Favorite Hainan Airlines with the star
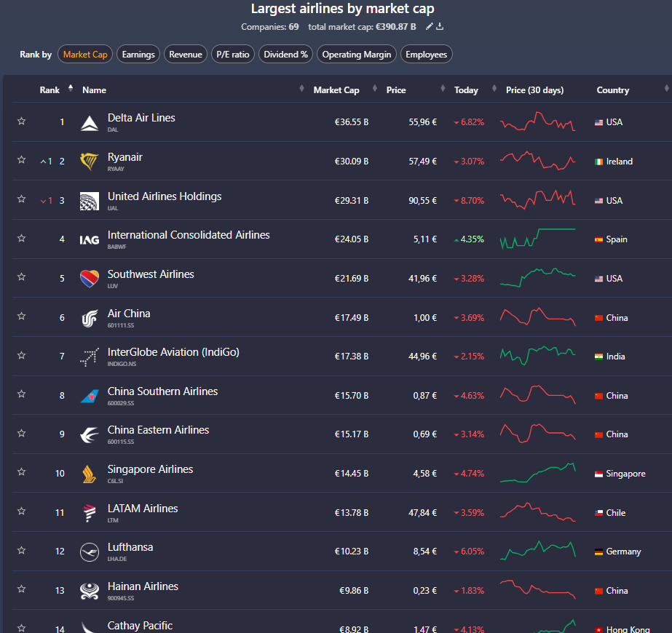 click(x=21, y=589)
